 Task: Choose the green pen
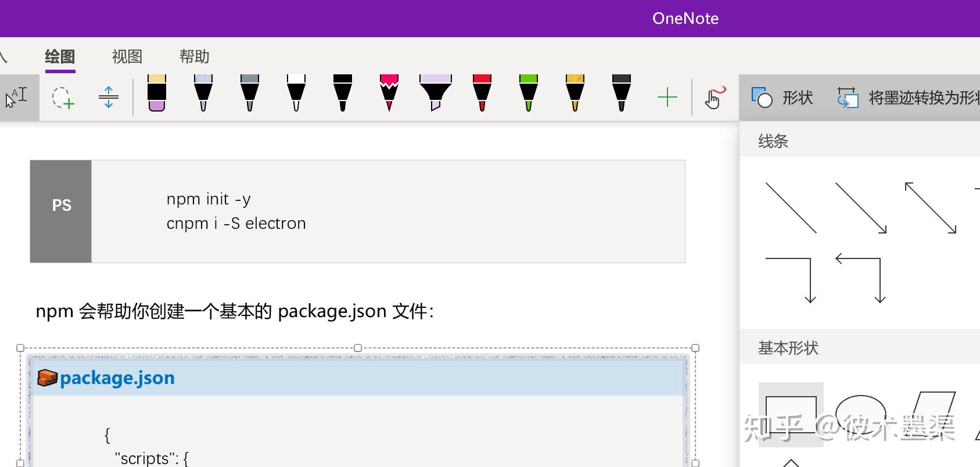[529, 93]
